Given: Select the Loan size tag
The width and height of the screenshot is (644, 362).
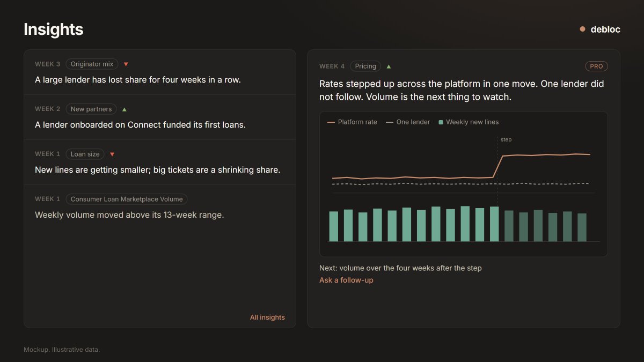Looking at the screenshot, I should tap(85, 154).
